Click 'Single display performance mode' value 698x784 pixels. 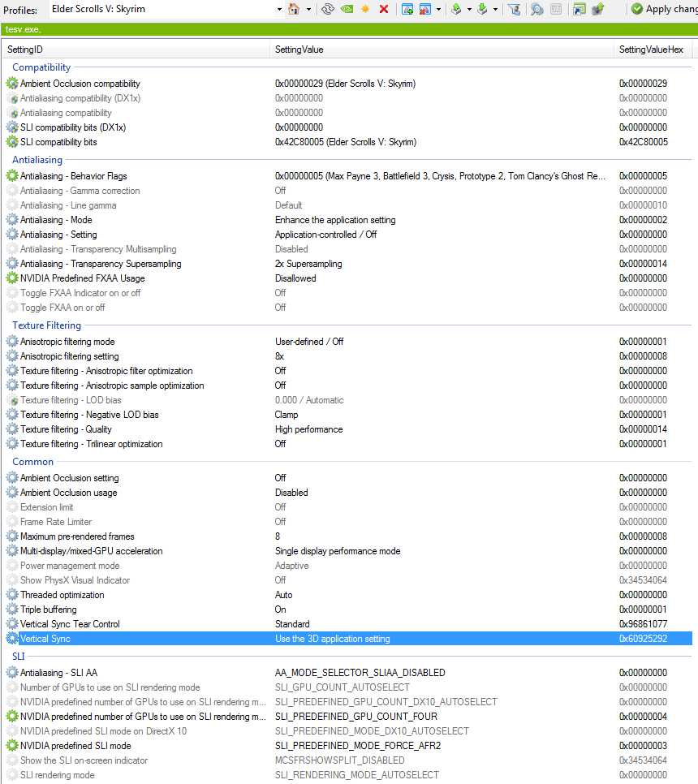pyautogui.click(x=338, y=550)
